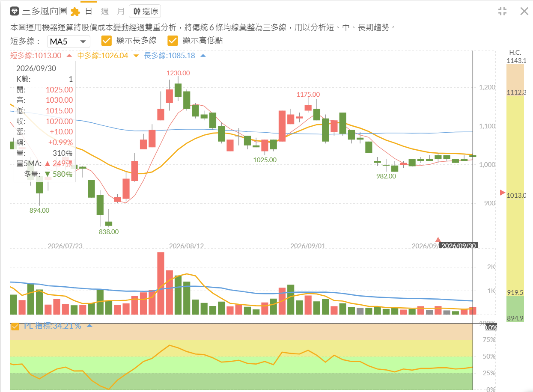
Task: Click the 1175.00 high point label
Action: pyautogui.click(x=308, y=94)
